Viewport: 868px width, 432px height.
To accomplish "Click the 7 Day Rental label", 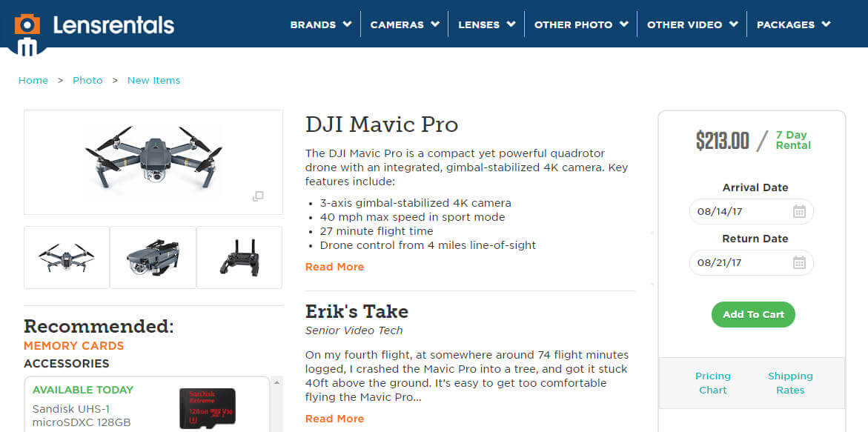I will [792, 141].
